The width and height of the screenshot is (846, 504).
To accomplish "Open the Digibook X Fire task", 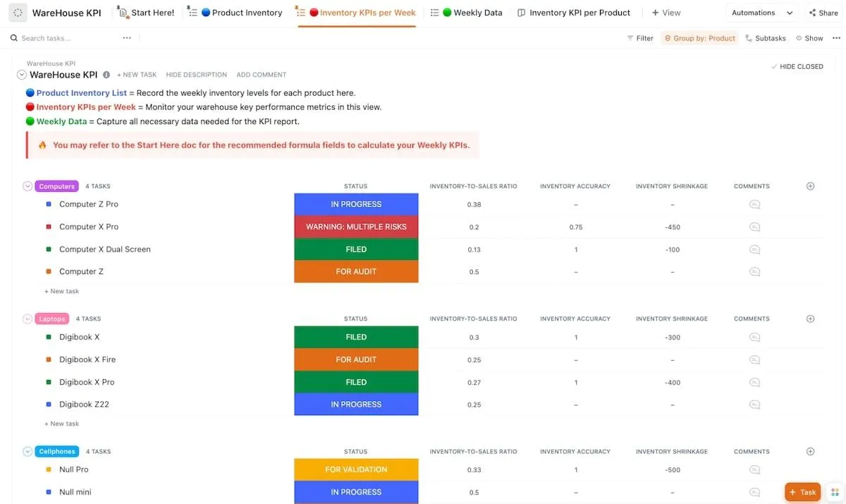I will tap(87, 359).
